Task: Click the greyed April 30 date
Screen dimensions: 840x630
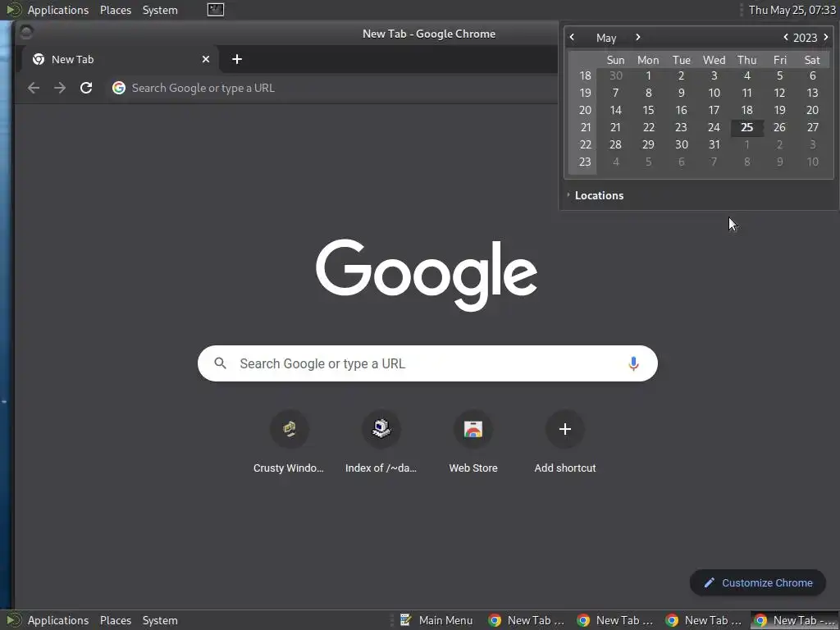Action: pyautogui.click(x=615, y=76)
